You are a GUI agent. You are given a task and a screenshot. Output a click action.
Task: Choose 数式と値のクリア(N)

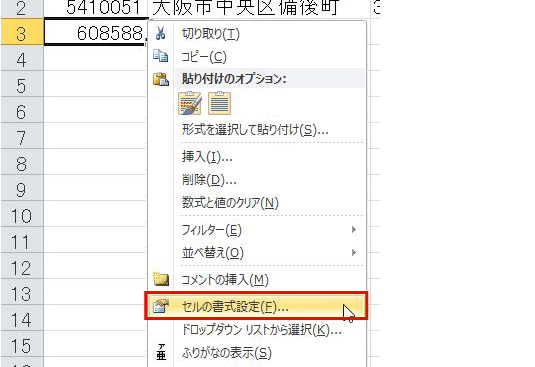(230, 203)
